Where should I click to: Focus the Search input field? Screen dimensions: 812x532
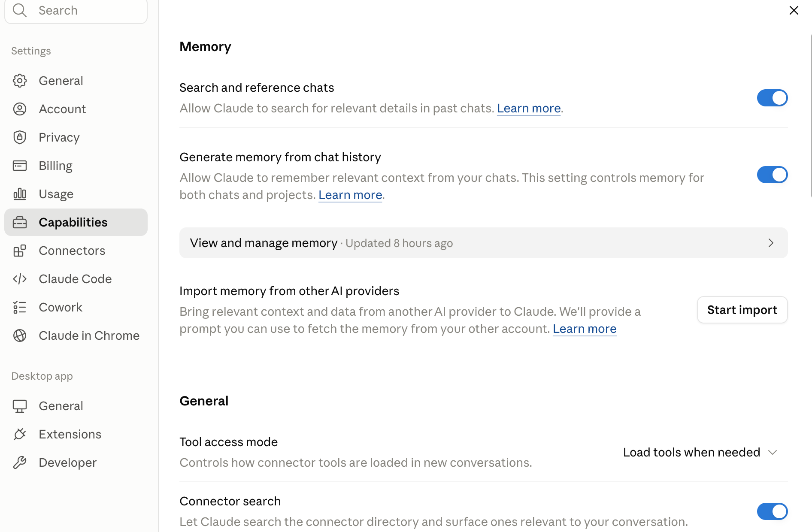pyautogui.click(x=76, y=10)
